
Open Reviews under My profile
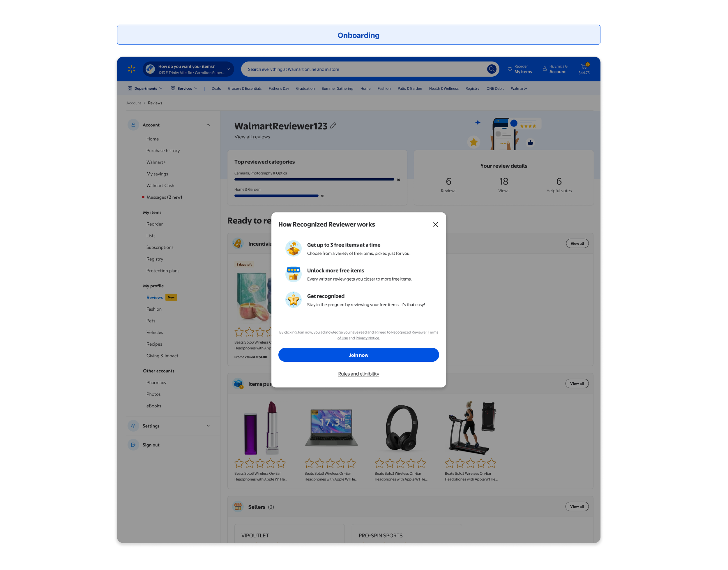click(154, 297)
